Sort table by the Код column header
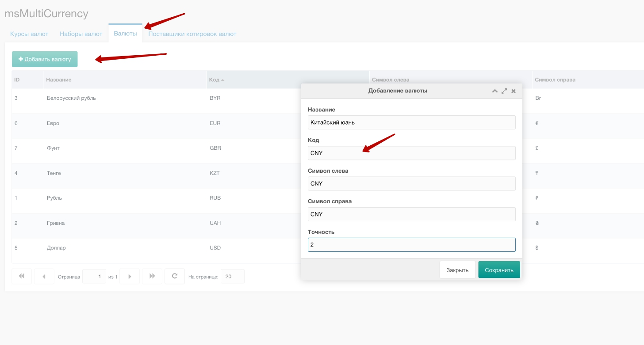 click(x=214, y=80)
